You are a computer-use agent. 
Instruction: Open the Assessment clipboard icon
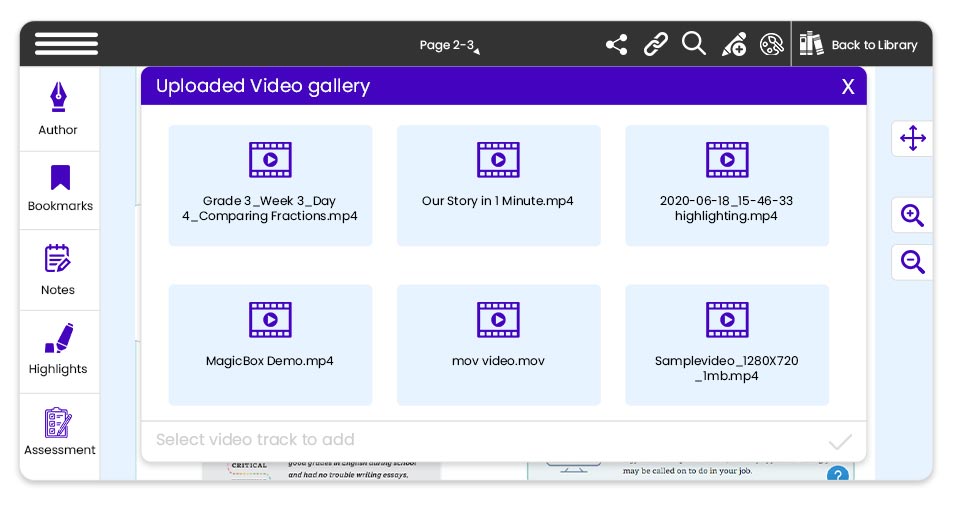click(x=58, y=423)
